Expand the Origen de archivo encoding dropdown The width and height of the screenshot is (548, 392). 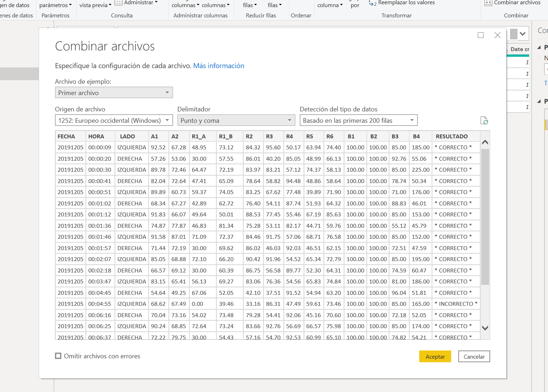point(114,120)
